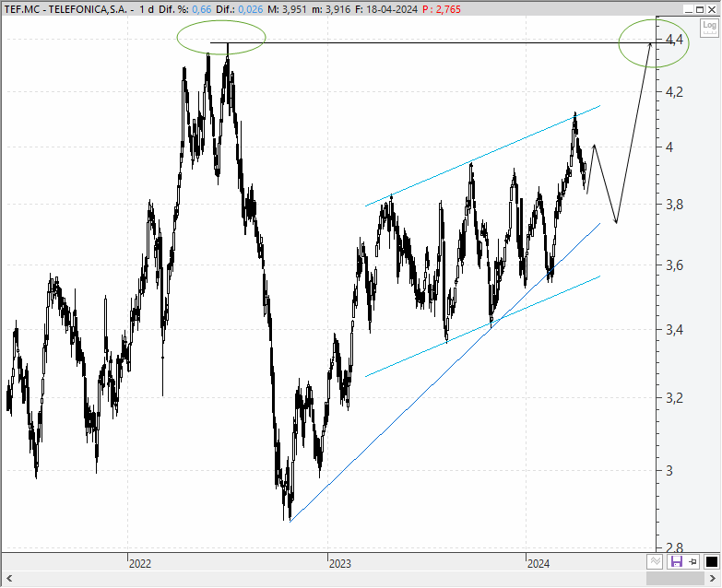The width and height of the screenshot is (722, 588).
Task: Maximize the TEF.MC chart window
Action: coord(700,9)
